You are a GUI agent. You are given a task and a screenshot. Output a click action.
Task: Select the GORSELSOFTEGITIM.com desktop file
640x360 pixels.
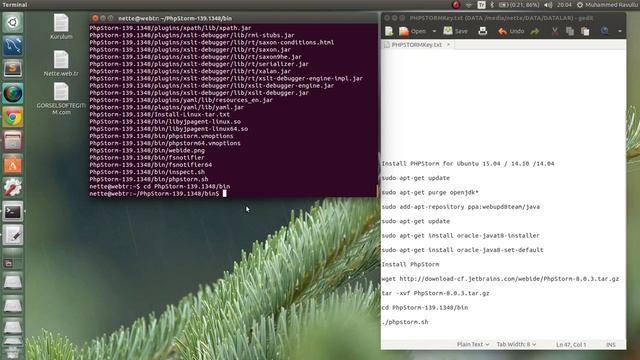pos(61,99)
